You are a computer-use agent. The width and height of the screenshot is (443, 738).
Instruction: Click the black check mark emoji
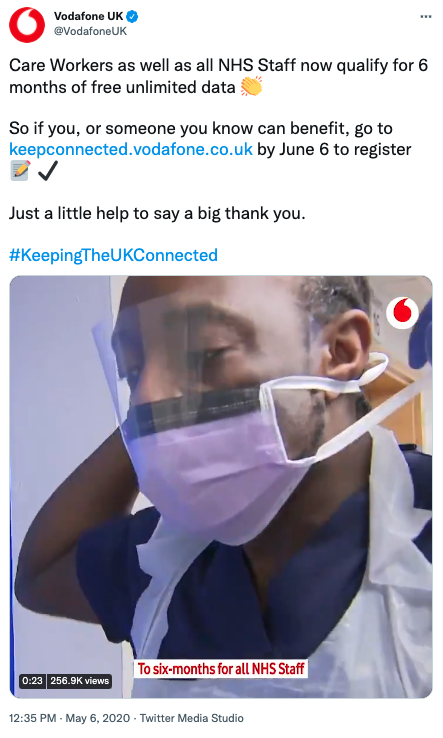[x=48, y=170]
